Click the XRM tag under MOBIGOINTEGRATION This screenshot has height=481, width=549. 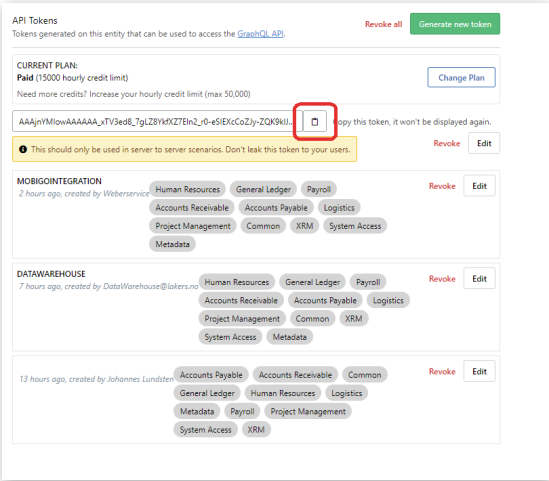(304, 226)
